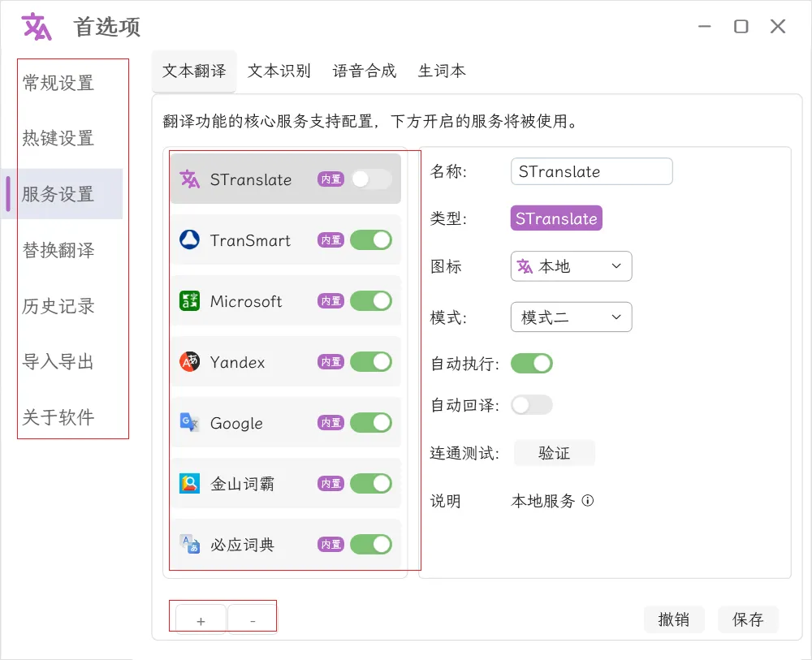Click the info icon beside 本地服务

(588, 501)
